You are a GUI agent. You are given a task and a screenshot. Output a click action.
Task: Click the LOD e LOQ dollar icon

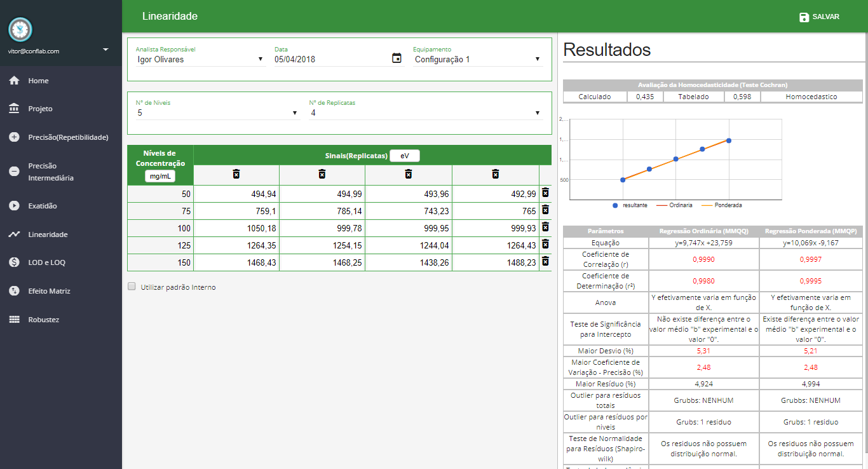14,262
